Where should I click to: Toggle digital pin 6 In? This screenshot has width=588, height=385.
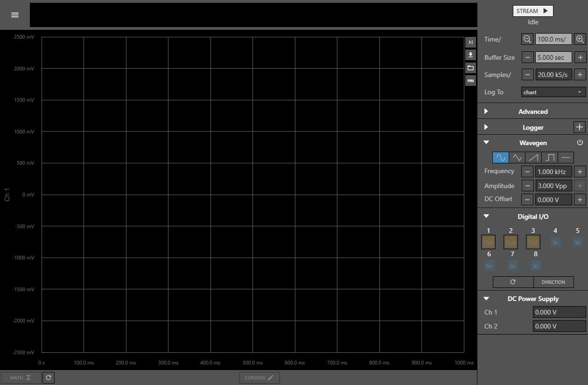tap(489, 266)
